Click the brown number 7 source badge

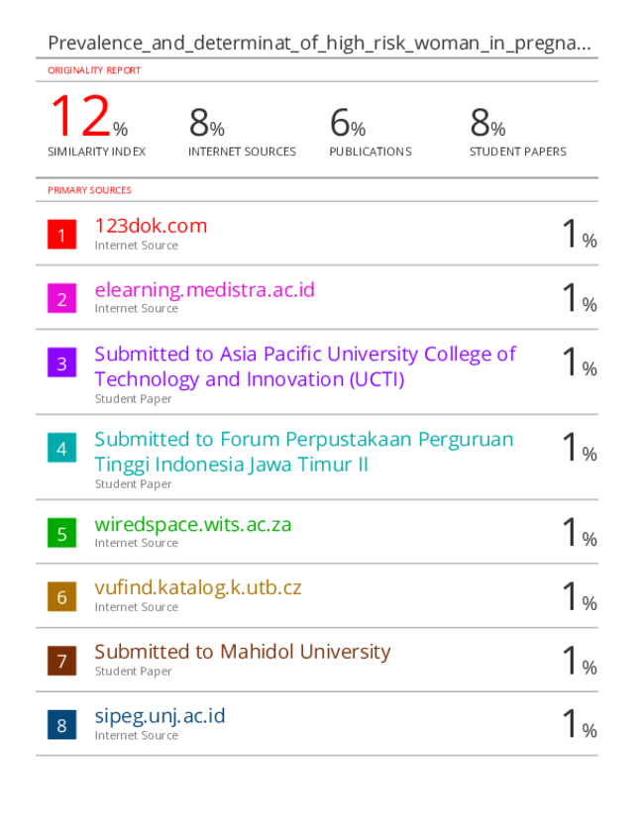(x=61, y=661)
